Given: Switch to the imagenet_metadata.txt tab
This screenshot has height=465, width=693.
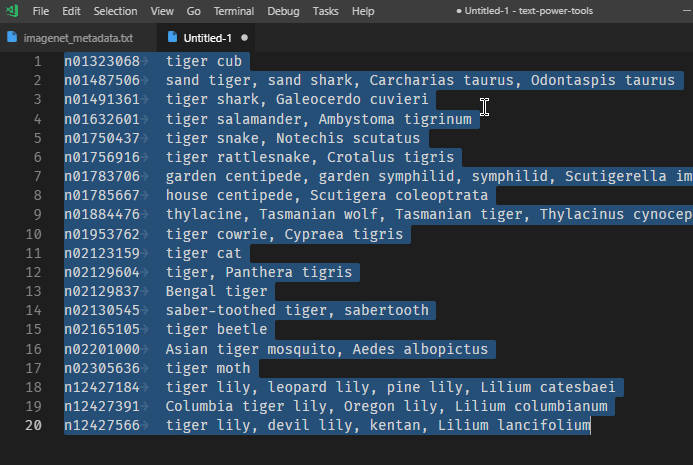Looking at the screenshot, I should (78, 38).
